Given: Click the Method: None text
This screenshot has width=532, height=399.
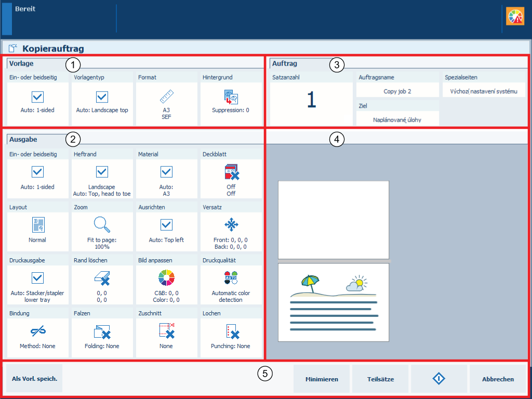Looking at the screenshot, I should 37,346.
